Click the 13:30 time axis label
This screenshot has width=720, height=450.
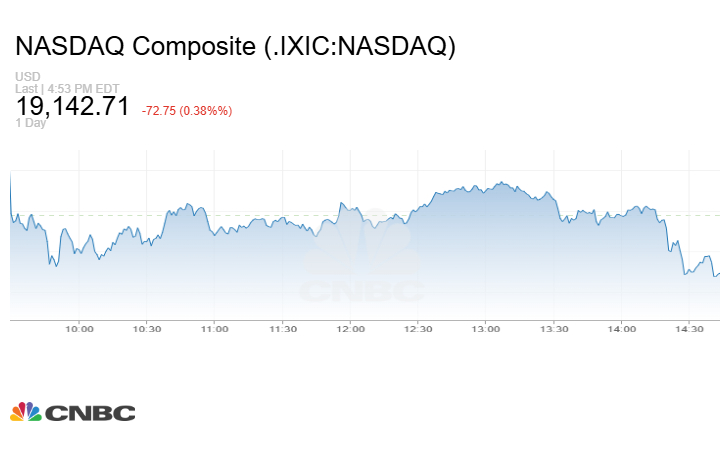coord(554,329)
